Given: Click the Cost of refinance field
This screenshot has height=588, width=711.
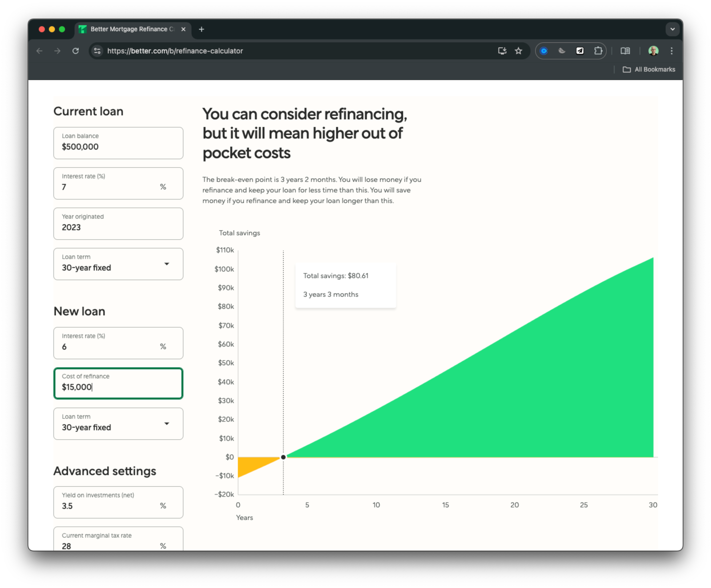Looking at the screenshot, I should (x=118, y=383).
